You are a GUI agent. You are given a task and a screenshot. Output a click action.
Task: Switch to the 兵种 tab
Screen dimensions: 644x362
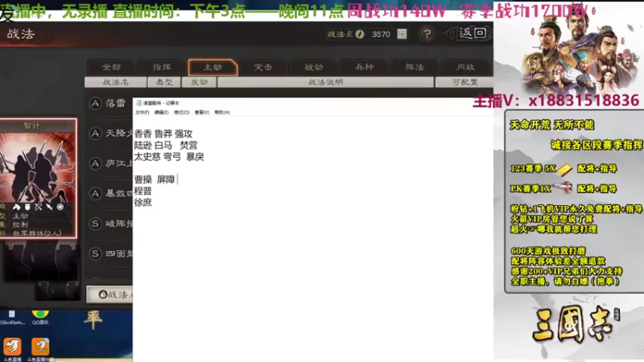pyautogui.click(x=365, y=68)
